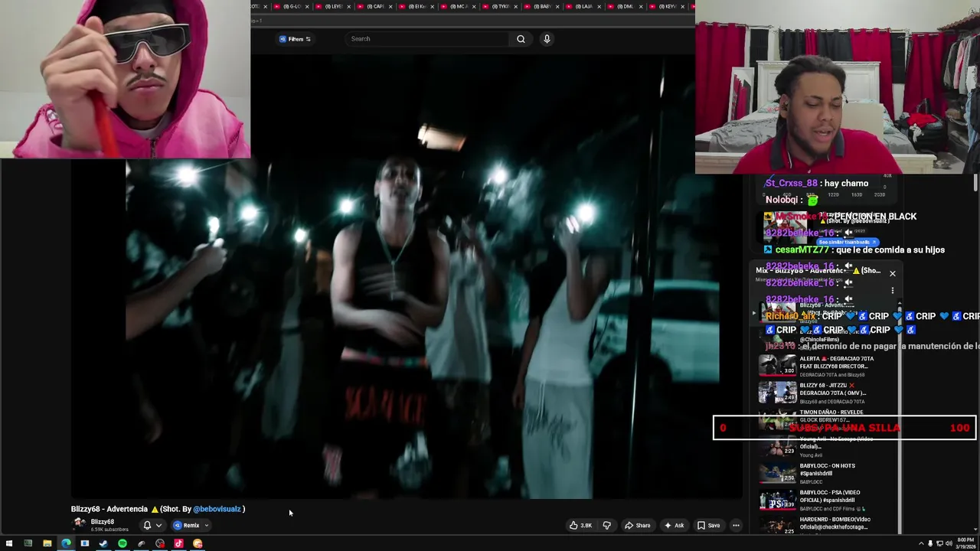Play BABYLOCC - PSA (VIDEO OFICIAL) item
Screen dimensions: 980x551
[x=827, y=500]
